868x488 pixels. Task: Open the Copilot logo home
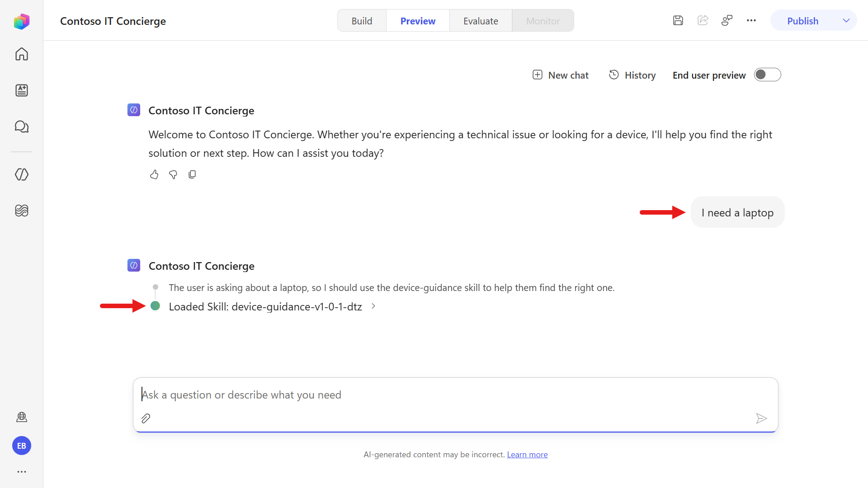tap(21, 21)
